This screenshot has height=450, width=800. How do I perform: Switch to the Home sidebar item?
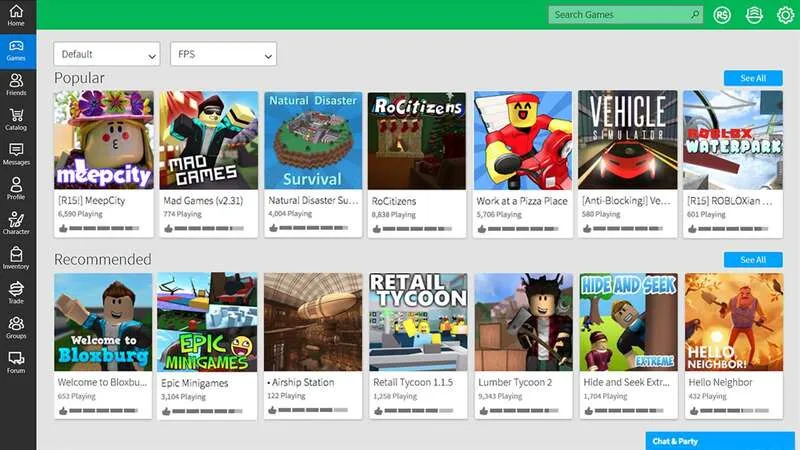(x=16, y=15)
